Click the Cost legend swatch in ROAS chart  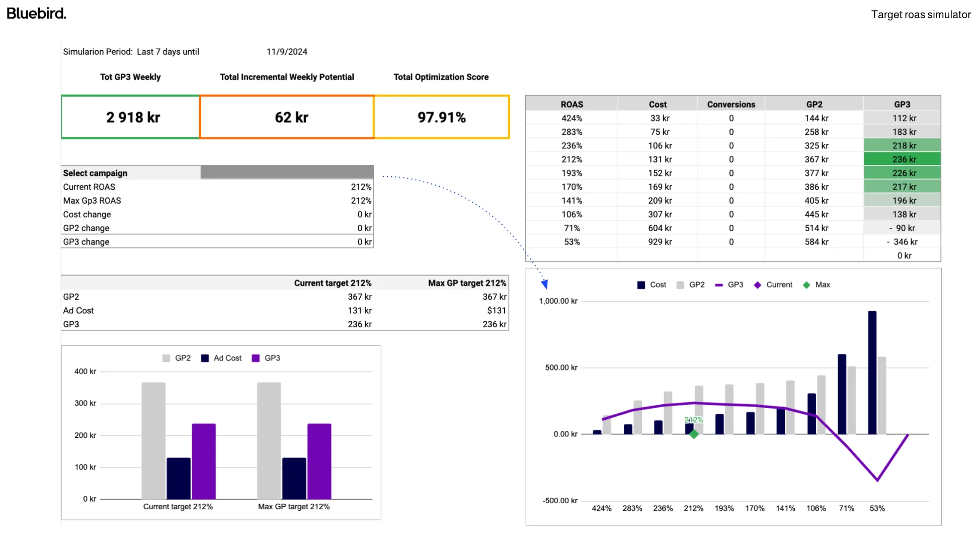tap(641, 285)
